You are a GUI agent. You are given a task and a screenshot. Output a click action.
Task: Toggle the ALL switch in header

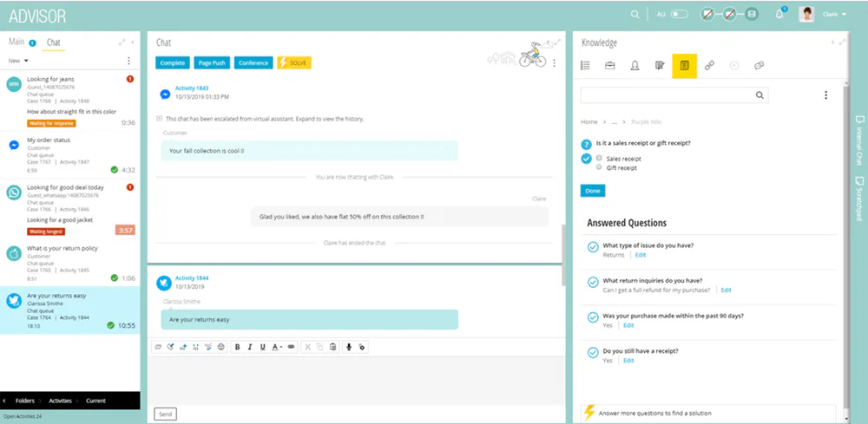[680, 15]
